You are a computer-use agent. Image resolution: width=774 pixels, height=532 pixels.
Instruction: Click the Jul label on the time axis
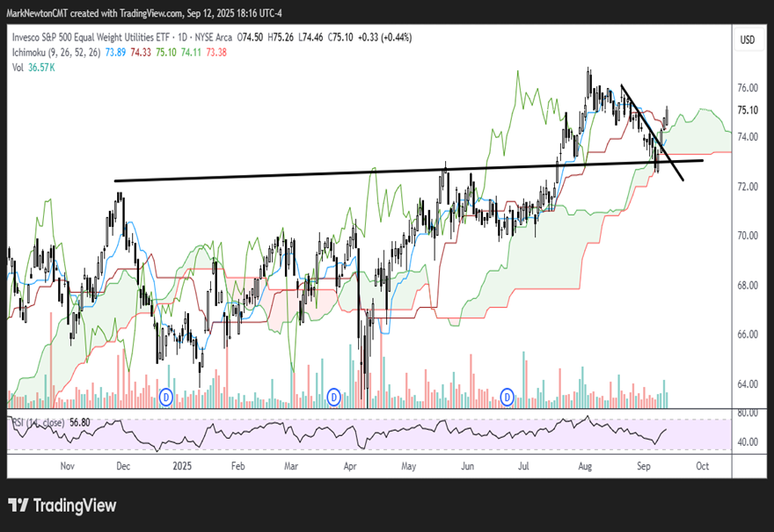tap(523, 466)
